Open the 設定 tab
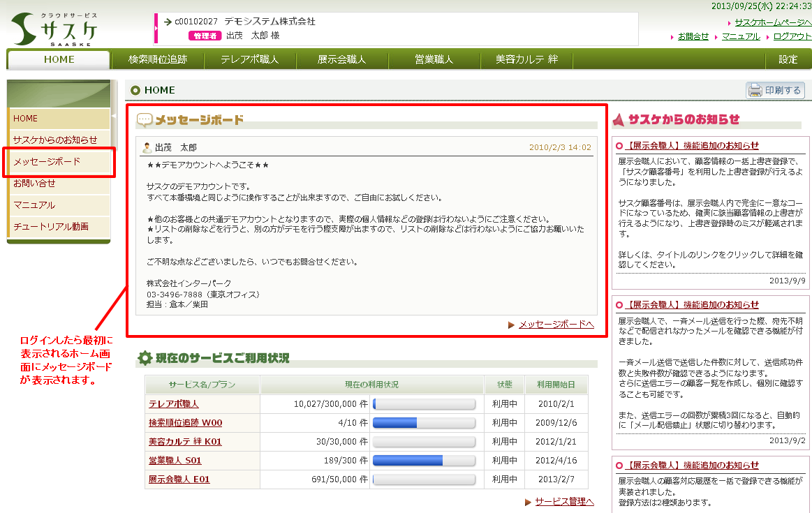 [788, 59]
